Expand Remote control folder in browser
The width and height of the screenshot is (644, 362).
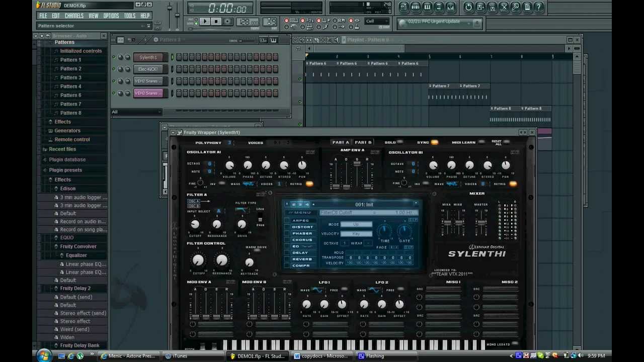[72, 140]
